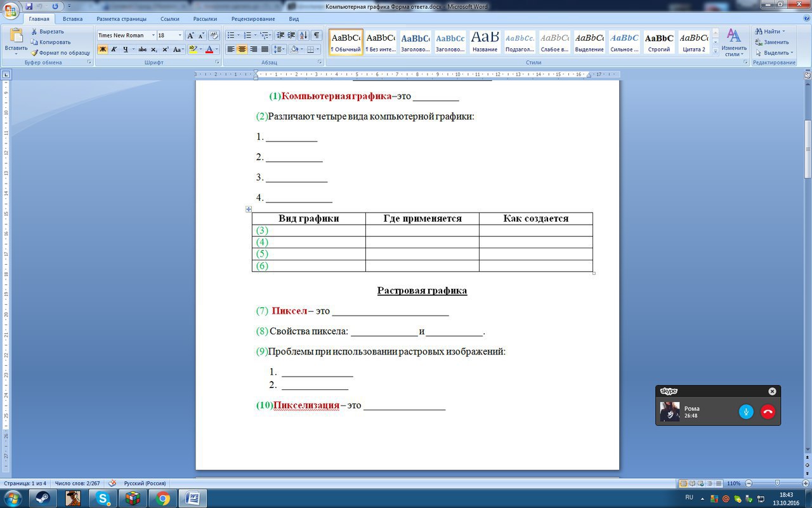812x508 pixels.
Task: Open the round Office button menu
Action: [x=11, y=10]
